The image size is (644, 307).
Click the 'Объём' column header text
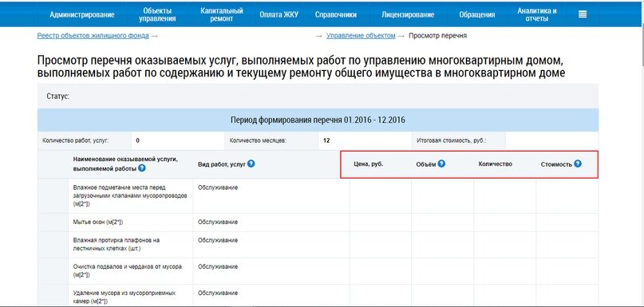(x=425, y=163)
